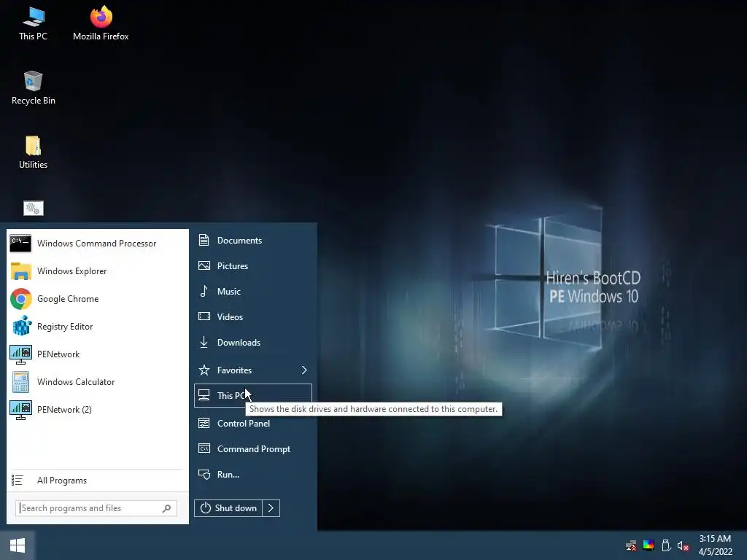
Task: Click the gear settings desktop icon
Action: pos(34,208)
